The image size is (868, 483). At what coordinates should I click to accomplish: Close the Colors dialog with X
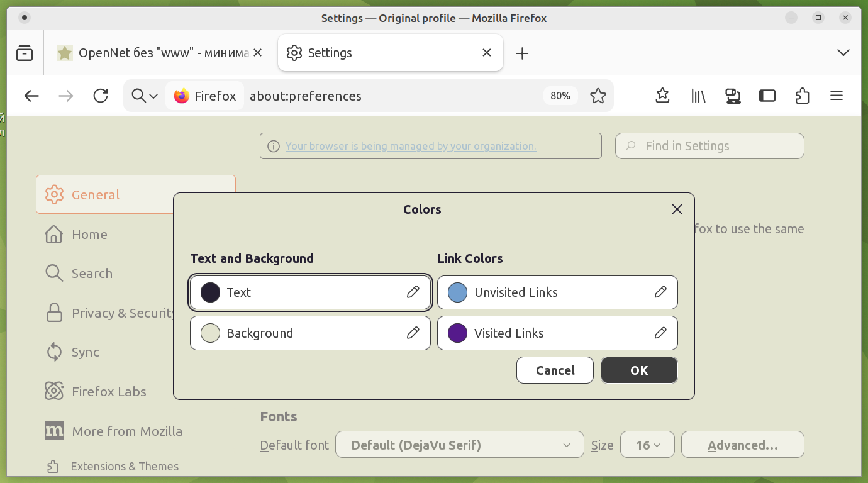(x=677, y=209)
